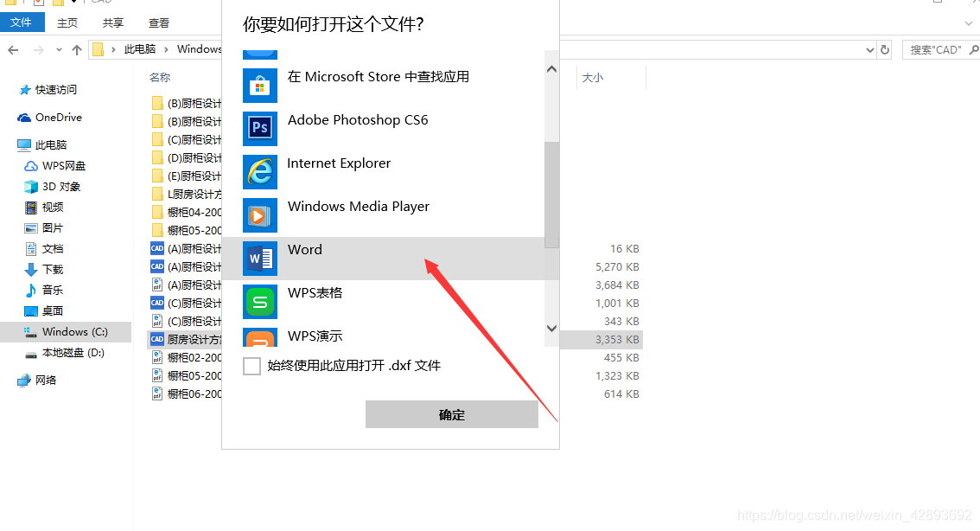
Task: Select the Windows Media Player icon
Action: click(x=260, y=214)
